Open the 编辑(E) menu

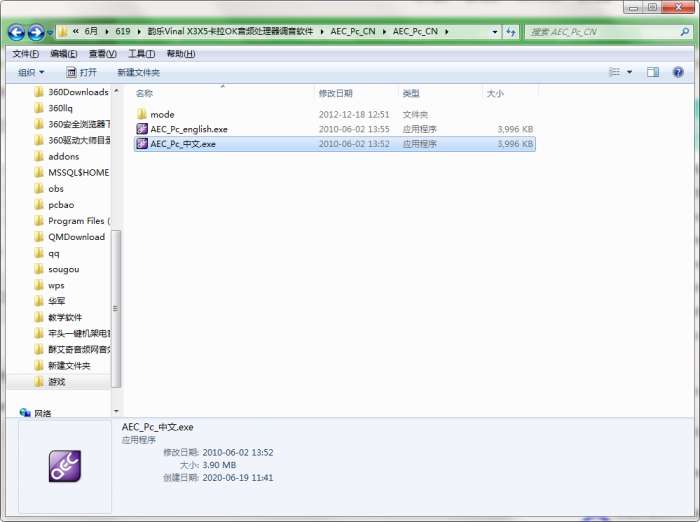[x=64, y=54]
